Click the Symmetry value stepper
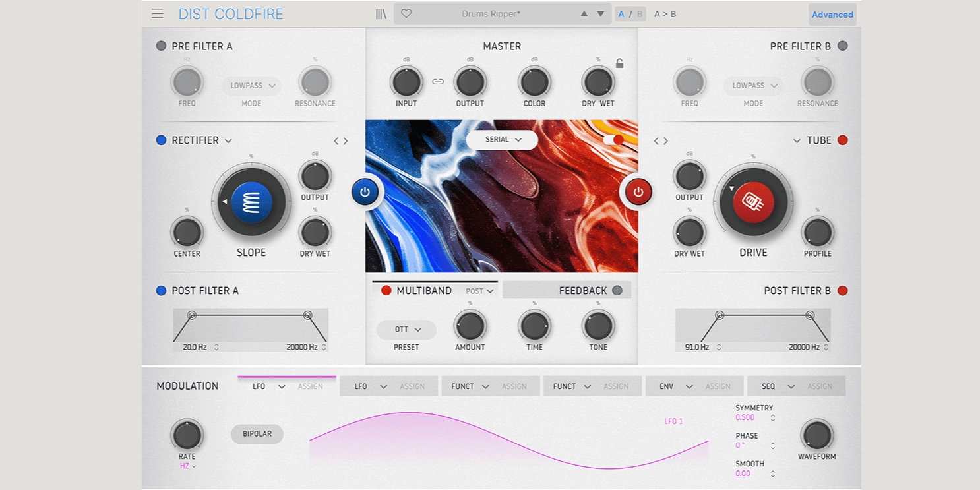Image resolution: width=980 pixels, height=490 pixels. [x=773, y=418]
